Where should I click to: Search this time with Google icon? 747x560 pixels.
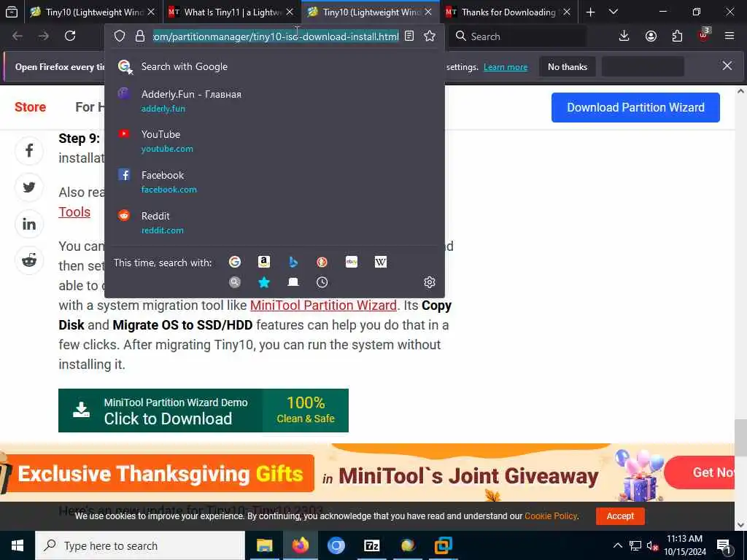234,262
